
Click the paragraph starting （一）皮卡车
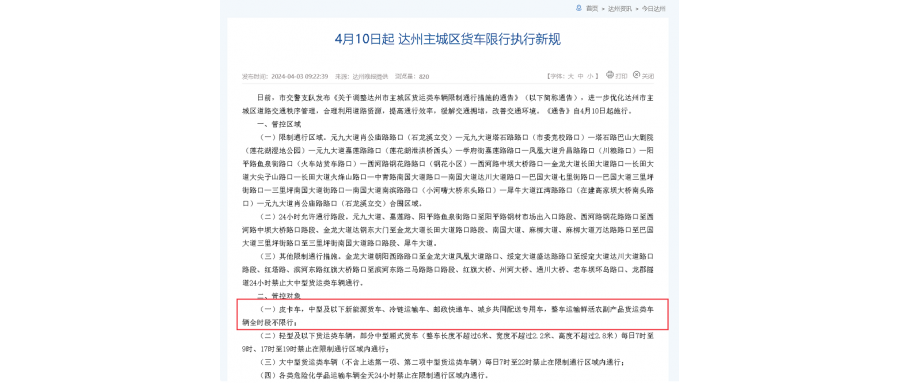[x=448, y=315]
